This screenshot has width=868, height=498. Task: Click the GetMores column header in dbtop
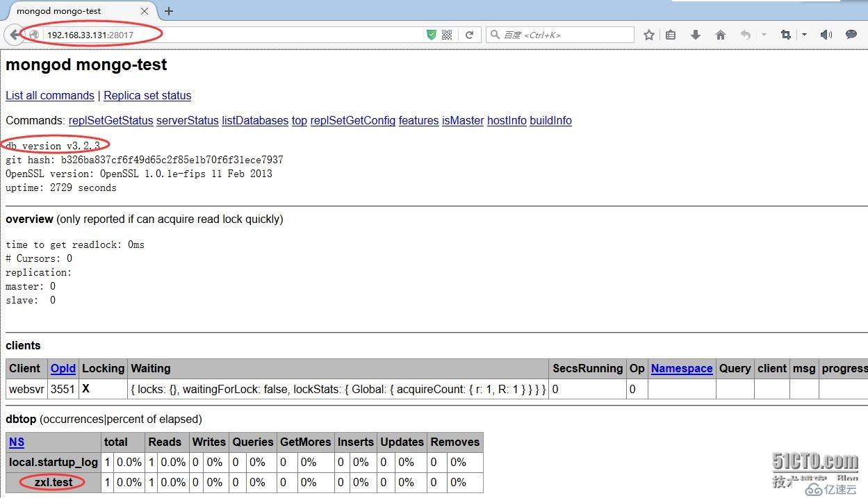306,442
